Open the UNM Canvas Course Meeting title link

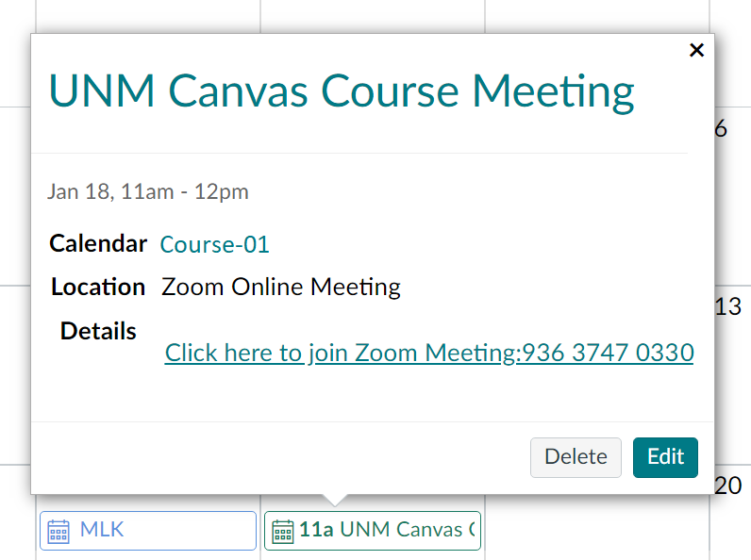(x=342, y=91)
